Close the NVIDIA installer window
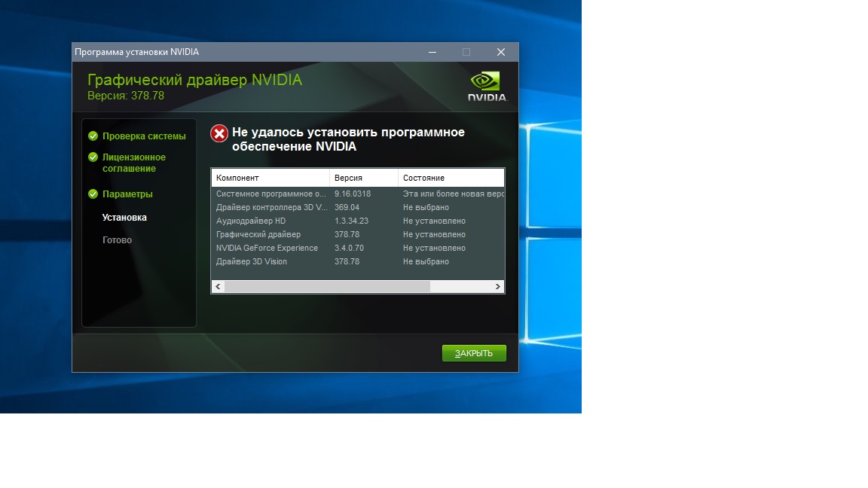The height and width of the screenshot is (488, 868). pyautogui.click(x=501, y=52)
